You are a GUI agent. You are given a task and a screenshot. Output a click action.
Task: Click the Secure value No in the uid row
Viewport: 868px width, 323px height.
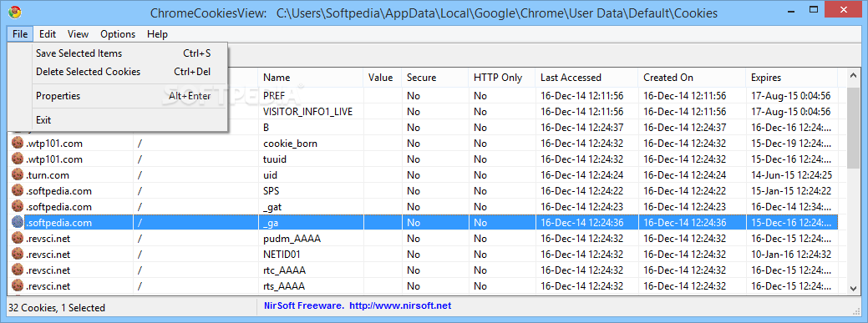[414, 174]
